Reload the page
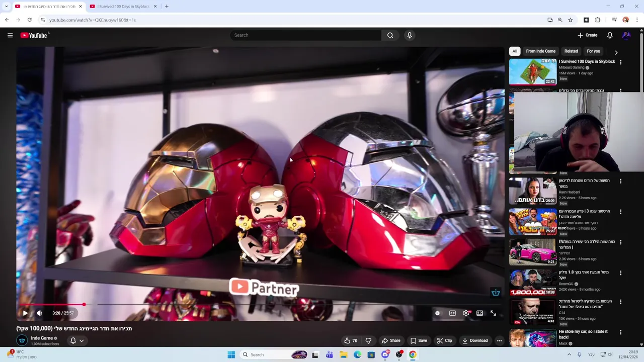Screen dimensions: 644x362 pyautogui.click(x=30, y=20)
